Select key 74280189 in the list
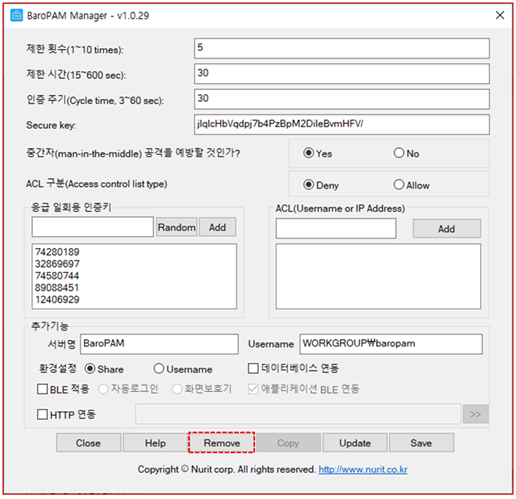The height and width of the screenshot is (499, 516). click(x=57, y=252)
